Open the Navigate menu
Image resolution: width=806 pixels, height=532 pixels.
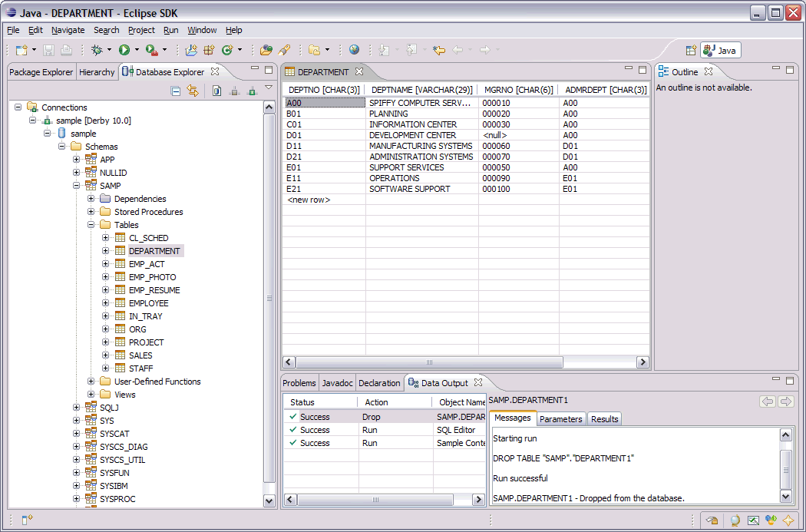[x=68, y=30]
